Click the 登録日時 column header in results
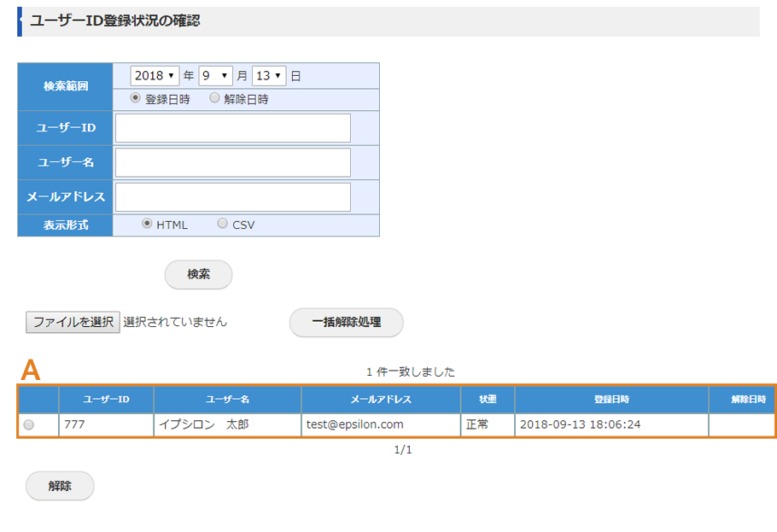 point(612,400)
